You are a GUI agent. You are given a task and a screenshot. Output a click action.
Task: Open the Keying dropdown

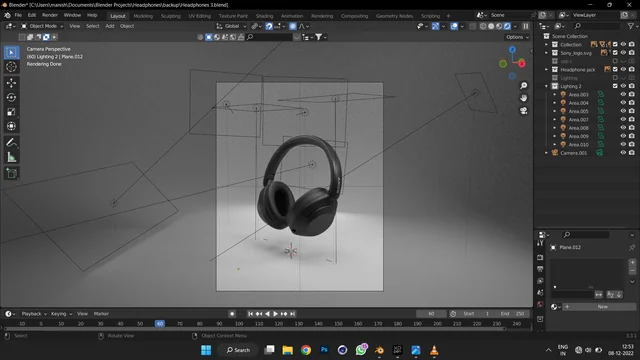(61, 314)
